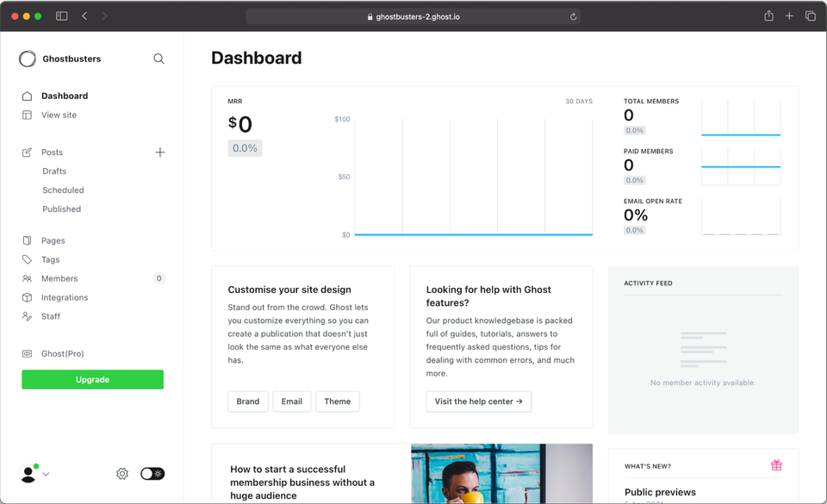Open Ghost(Pro) menu item
The width and height of the screenshot is (827, 504).
[63, 354]
